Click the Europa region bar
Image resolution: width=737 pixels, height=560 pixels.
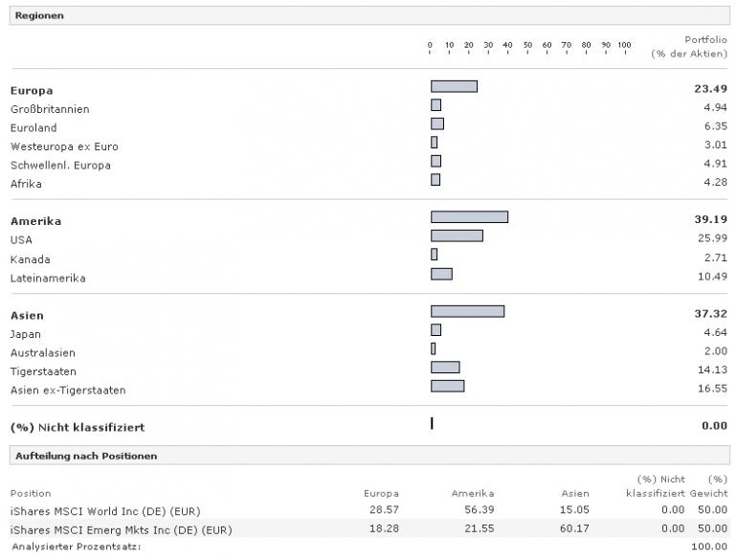point(454,87)
